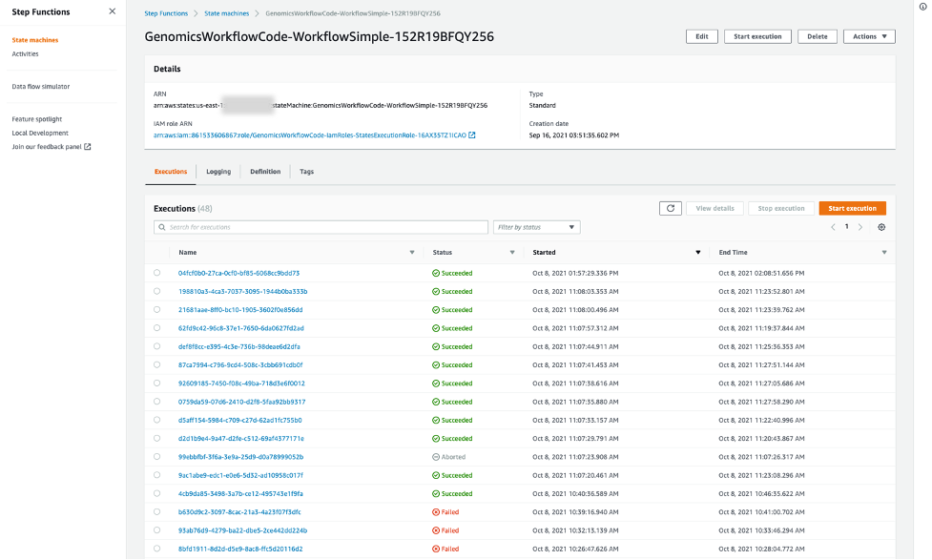Open Local Development in sidebar
Screen dimensions: 932x560
[40, 133]
